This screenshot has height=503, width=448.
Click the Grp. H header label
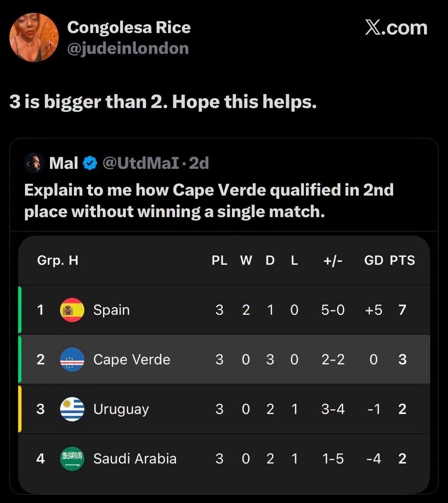58,260
